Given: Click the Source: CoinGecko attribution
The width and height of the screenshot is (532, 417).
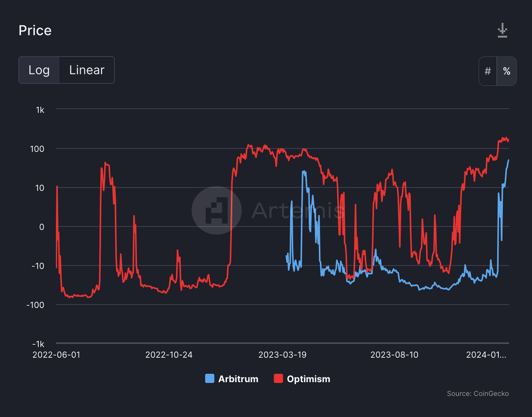Looking at the screenshot, I should tap(478, 393).
